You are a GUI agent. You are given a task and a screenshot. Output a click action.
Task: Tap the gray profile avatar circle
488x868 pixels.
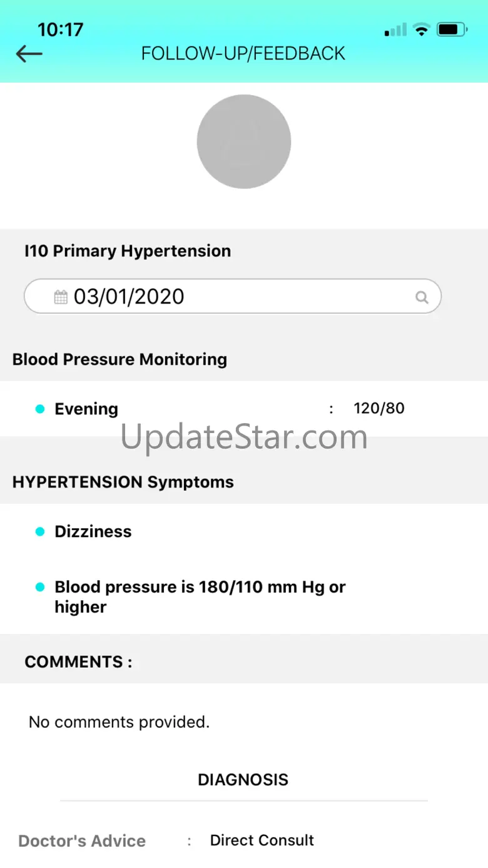coord(244,141)
